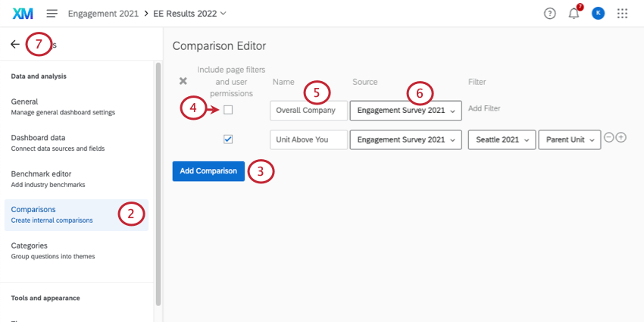Click the user account avatar

[x=598, y=14]
